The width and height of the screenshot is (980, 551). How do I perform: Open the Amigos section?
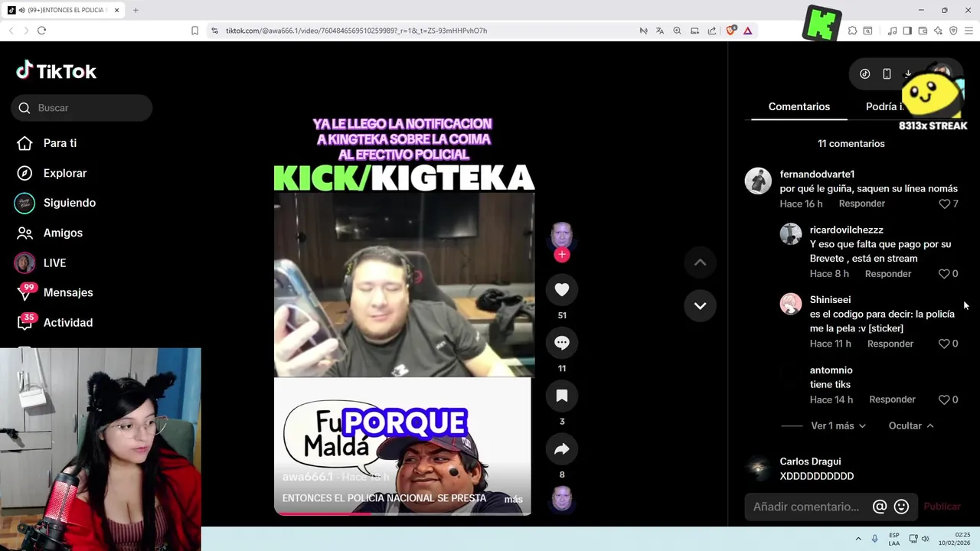[x=49, y=233]
